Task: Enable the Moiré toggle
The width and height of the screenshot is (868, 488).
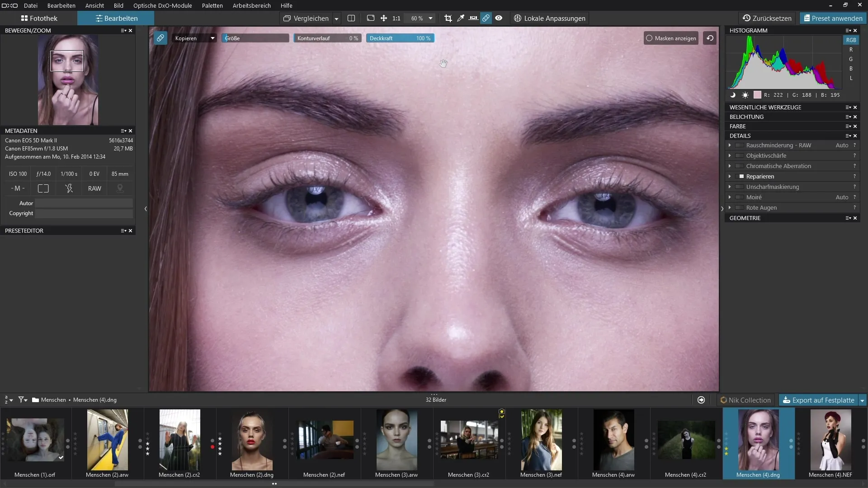Action: [x=740, y=197]
